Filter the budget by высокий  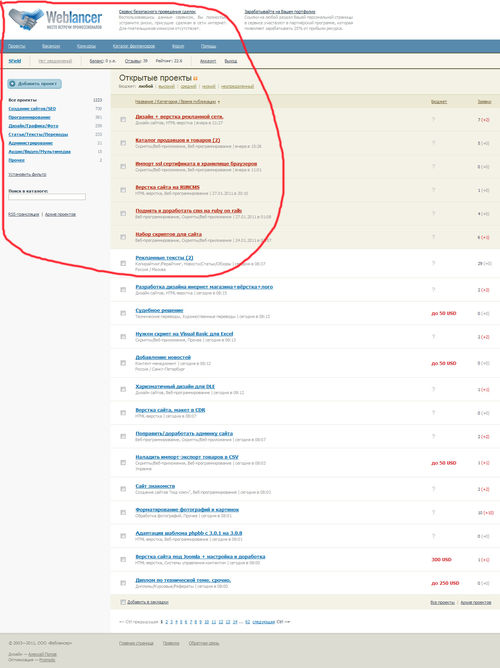167,86
